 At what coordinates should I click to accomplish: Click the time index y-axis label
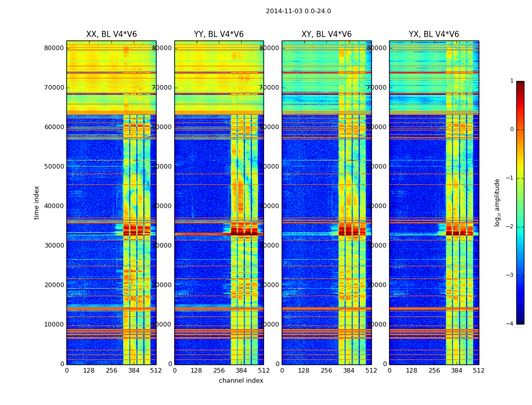pyautogui.click(x=36, y=202)
